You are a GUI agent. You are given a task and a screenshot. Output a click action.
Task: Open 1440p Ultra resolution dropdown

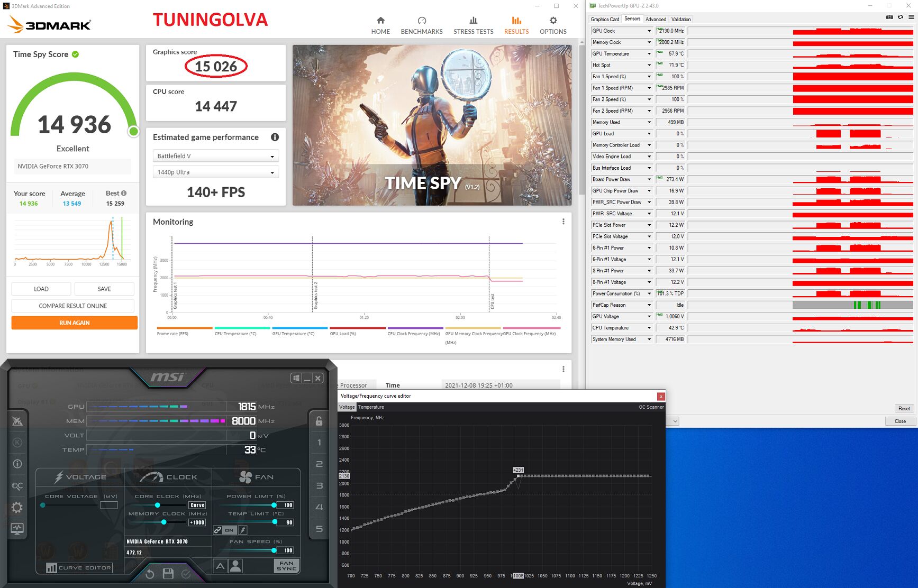(x=216, y=172)
